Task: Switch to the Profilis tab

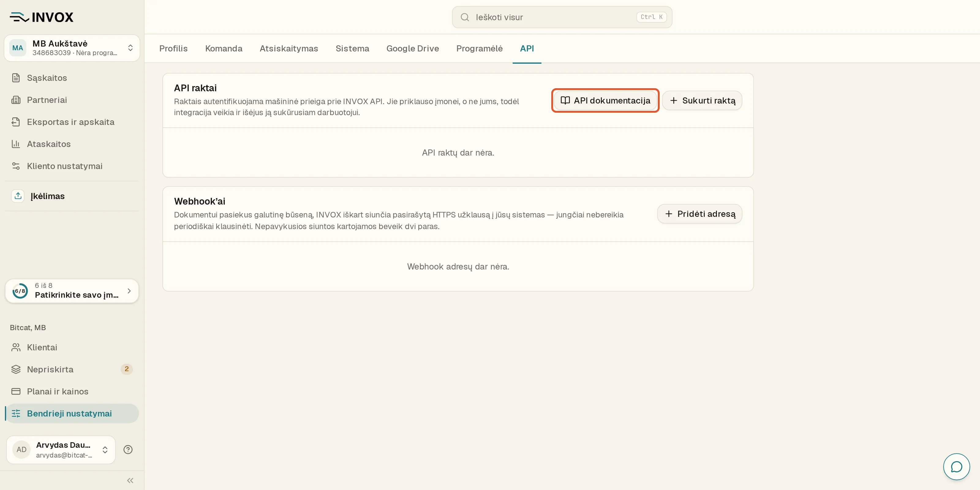Action: pos(173,49)
